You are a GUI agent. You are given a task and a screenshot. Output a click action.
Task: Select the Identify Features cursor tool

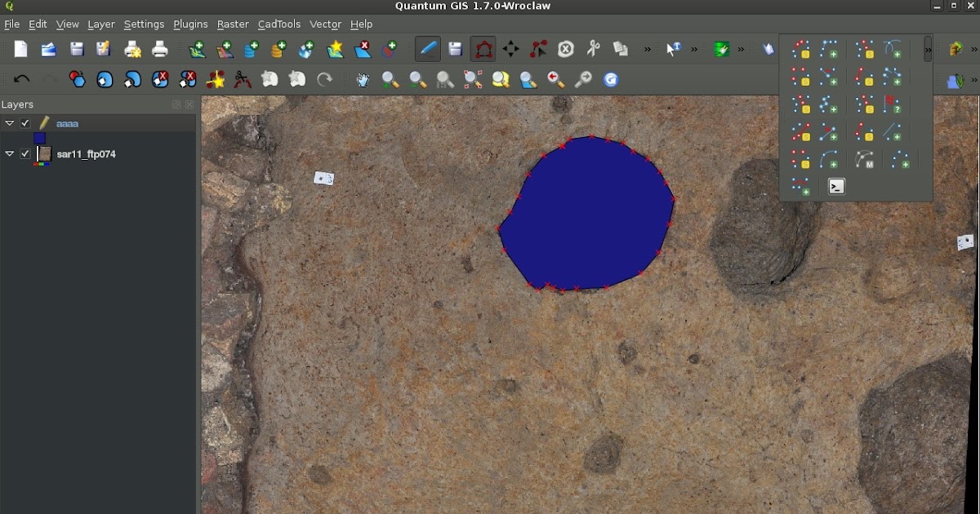673,50
